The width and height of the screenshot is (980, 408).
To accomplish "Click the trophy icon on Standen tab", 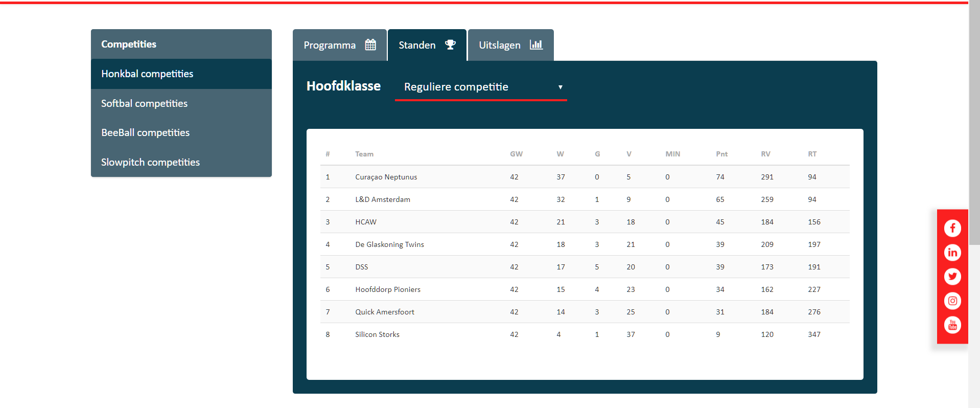I will click(x=450, y=45).
